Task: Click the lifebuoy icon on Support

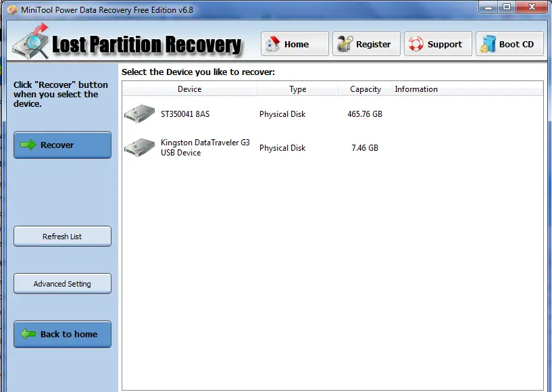Action: tap(416, 45)
